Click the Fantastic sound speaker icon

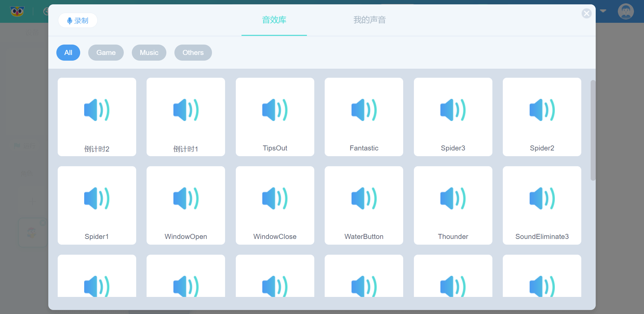coord(364,110)
